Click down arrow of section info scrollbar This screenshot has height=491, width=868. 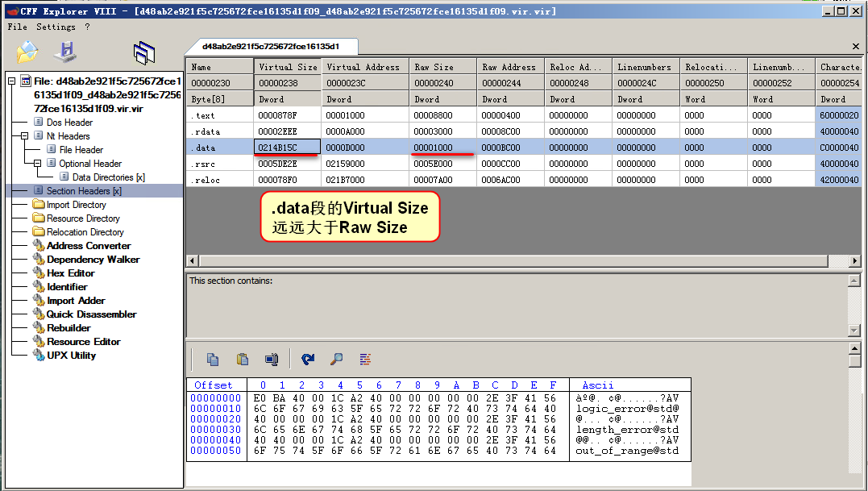point(854,331)
